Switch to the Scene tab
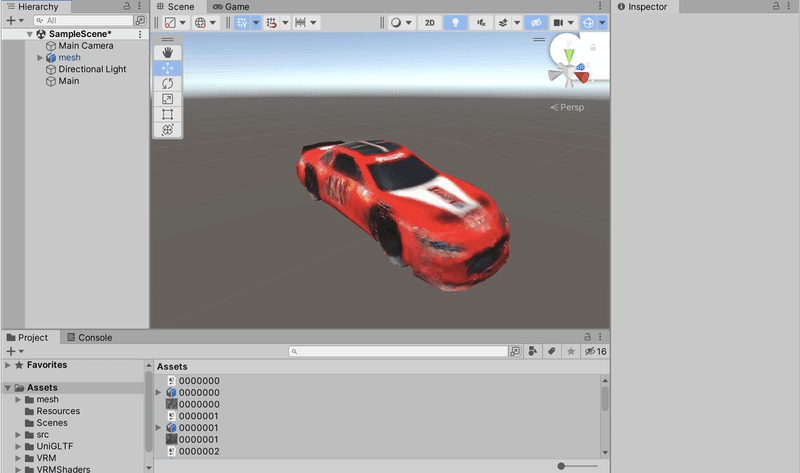Screen dimensions: 800x473 click(176, 7)
